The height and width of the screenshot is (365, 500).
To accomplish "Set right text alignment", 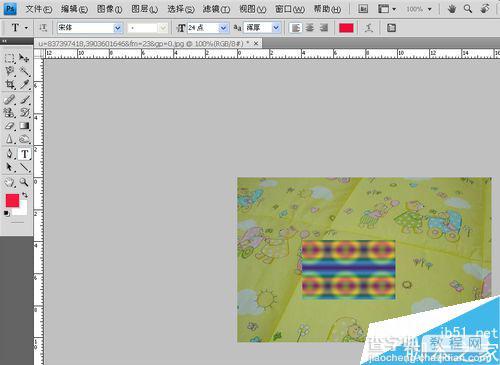I will click(x=324, y=28).
